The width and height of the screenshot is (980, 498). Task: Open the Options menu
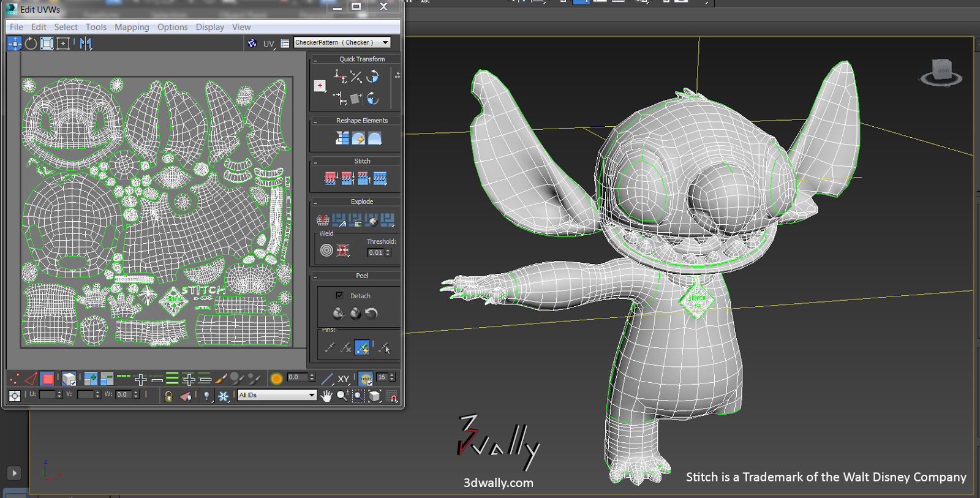[172, 27]
